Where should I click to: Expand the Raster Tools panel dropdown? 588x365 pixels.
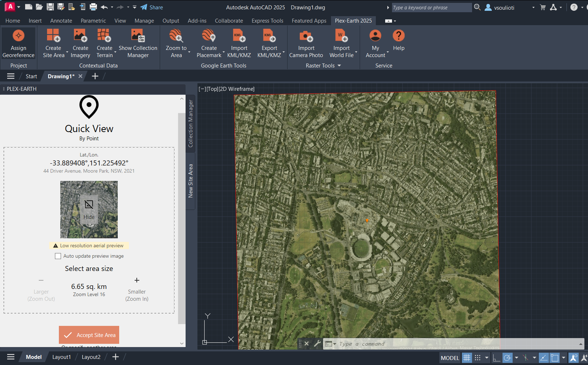pyautogui.click(x=339, y=66)
